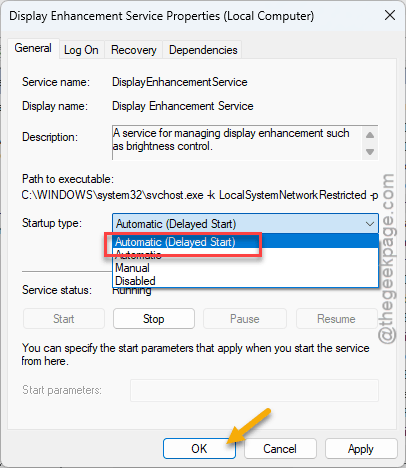Stop the running service
The height and width of the screenshot is (468, 406).
[x=154, y=319]
